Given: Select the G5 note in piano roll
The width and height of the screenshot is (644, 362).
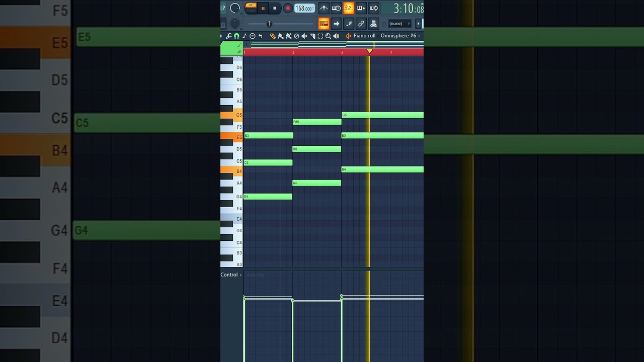Looking at the screenshot, I should point(382,115).
